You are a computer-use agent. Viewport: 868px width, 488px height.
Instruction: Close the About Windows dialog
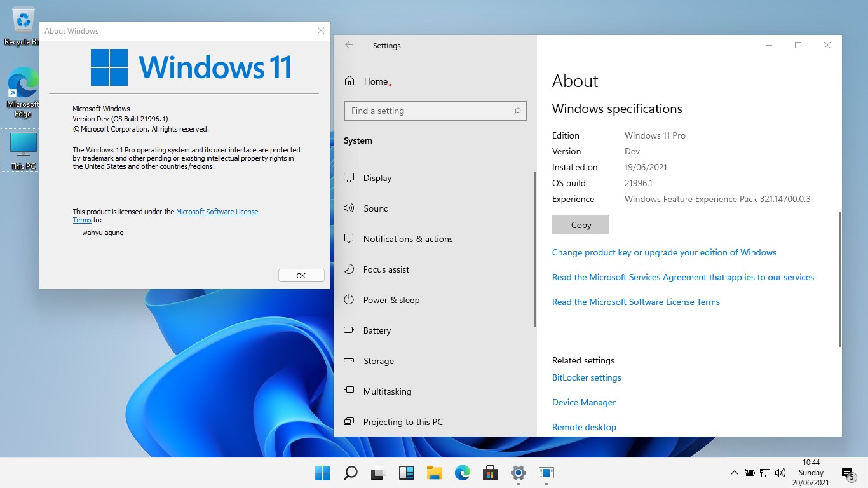321,30
